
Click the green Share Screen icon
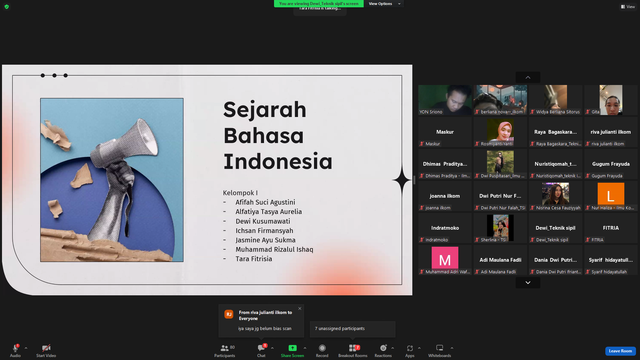point(292,348)
